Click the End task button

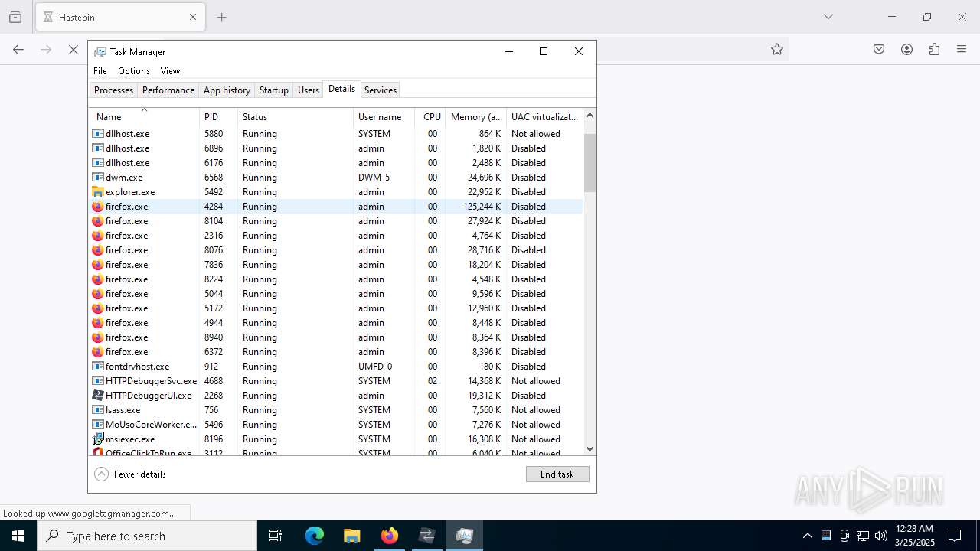[557, 474]
